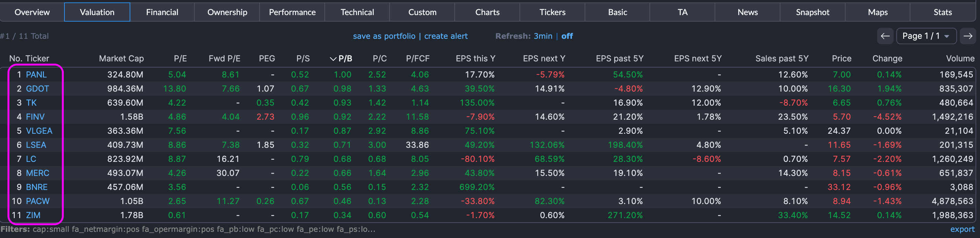Open LC ticker link
Viewport: 980px width, 238px height.
click(x=31, y=159)
